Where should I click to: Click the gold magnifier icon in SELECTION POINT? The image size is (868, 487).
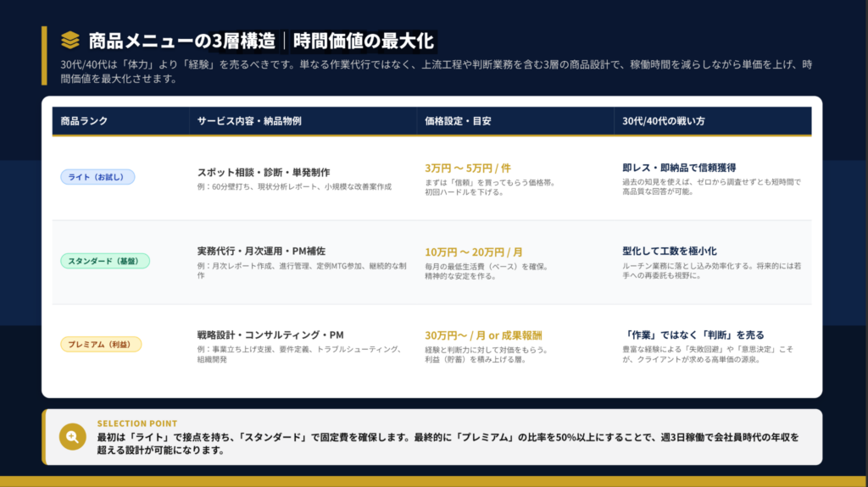[x=73, y=437]
